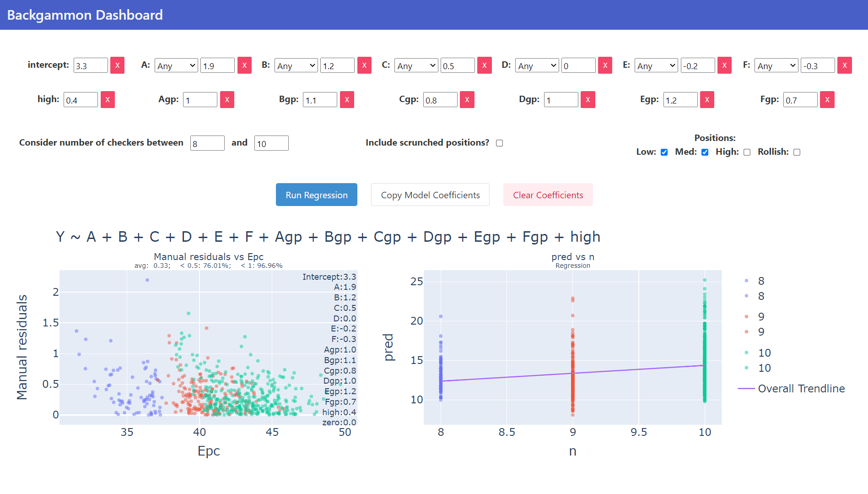868x494 pixels.
Task: Remove the Egp coefficient via its X
Action: pos(707,100)
